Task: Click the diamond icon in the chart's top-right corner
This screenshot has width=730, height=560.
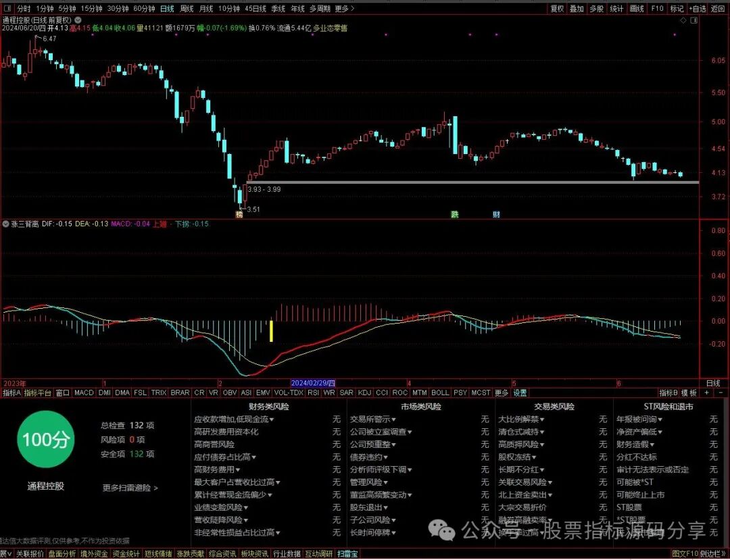Action: click(683, 20)
